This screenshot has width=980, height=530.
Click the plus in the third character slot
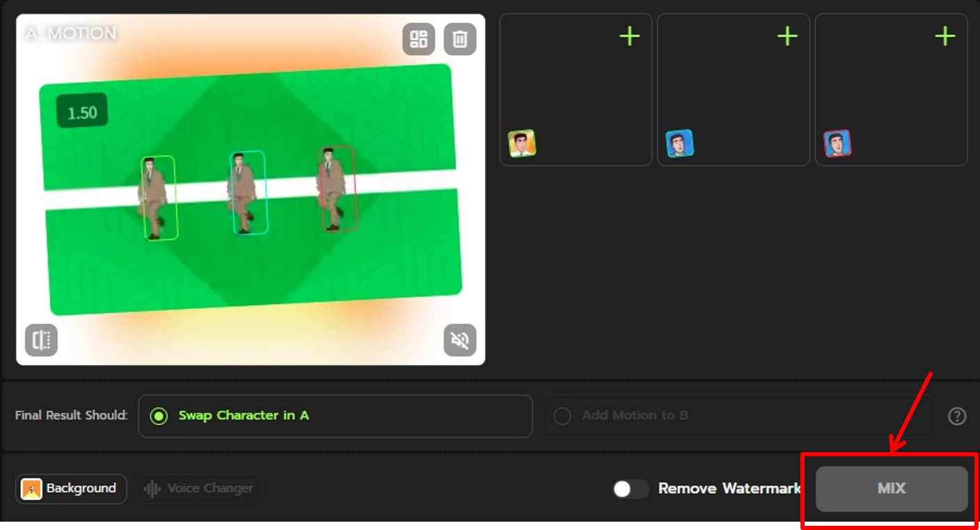945,36
